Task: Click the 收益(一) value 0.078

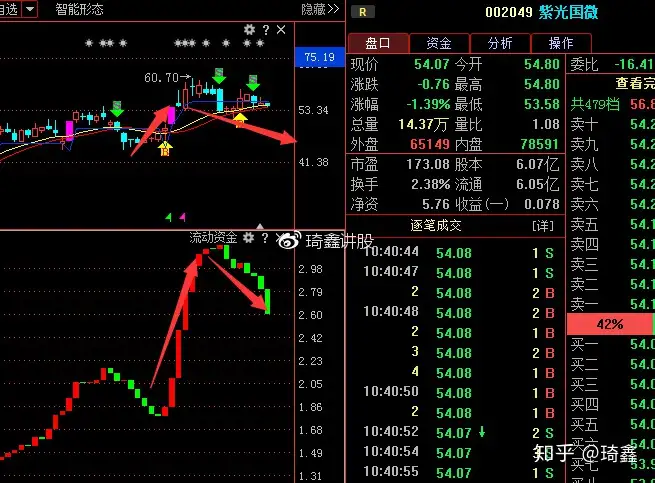Action: click(542, 204)
